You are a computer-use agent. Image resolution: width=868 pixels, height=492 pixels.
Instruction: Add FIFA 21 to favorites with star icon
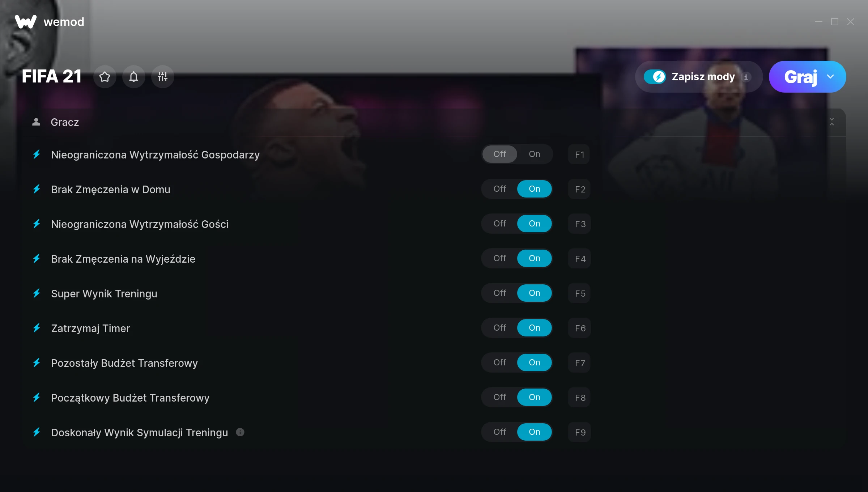click(x=105, y=77)
